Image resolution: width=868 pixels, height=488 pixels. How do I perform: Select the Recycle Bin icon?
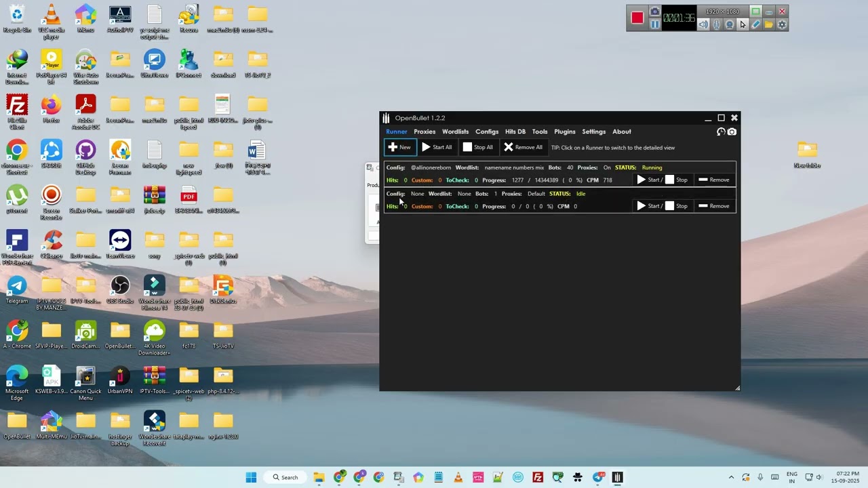pos(17,19)
